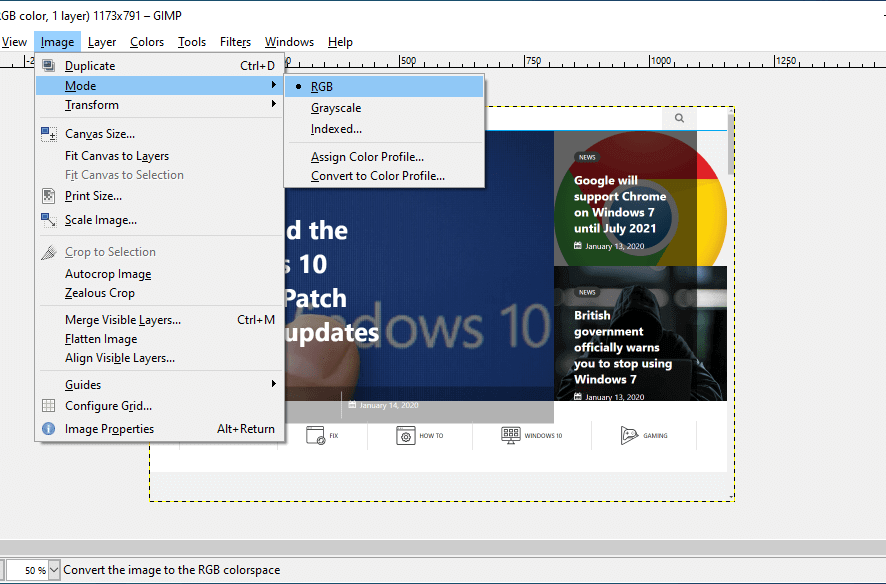This screenshot has width=886, height=584.
Task: Select Canvas Size... entry
Action: 159,134
